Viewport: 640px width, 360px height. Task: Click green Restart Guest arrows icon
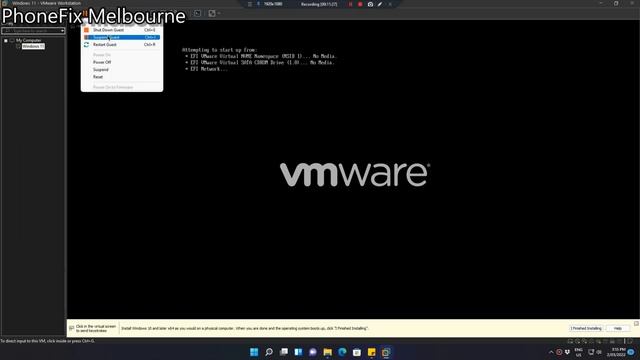87,44
